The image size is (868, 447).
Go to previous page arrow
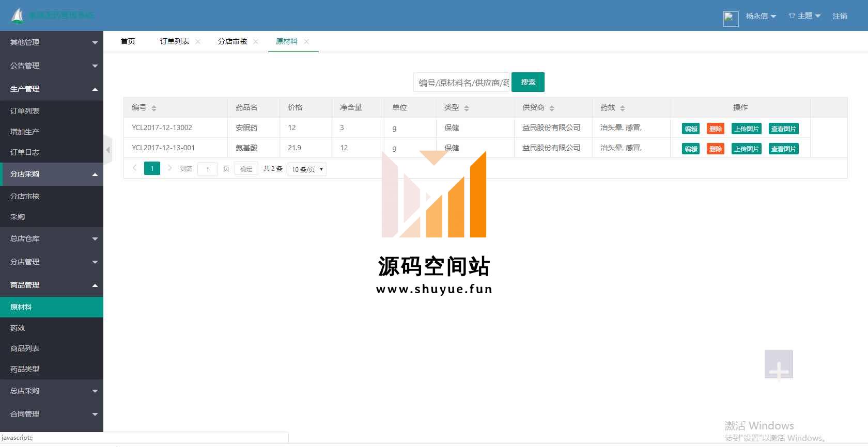coord(135,168)
